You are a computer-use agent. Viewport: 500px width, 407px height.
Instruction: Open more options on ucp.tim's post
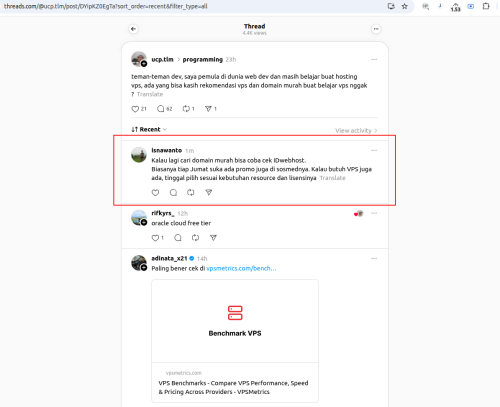click(374, 59)
